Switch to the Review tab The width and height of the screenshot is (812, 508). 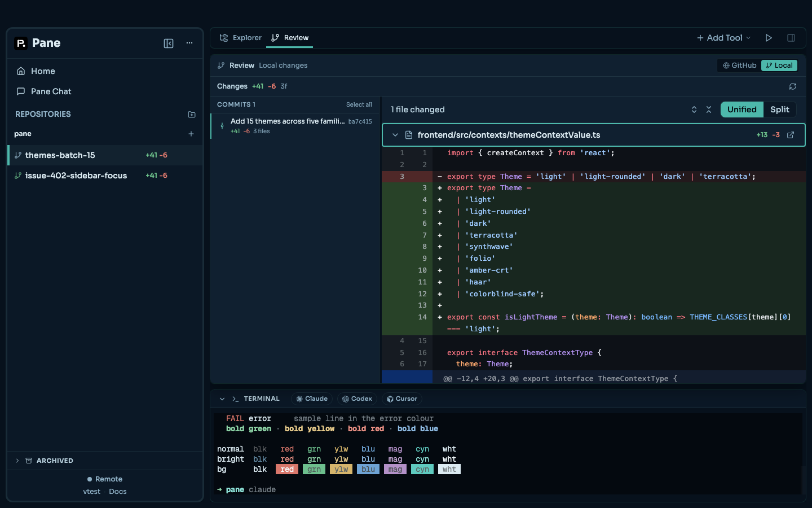point(290,38)
